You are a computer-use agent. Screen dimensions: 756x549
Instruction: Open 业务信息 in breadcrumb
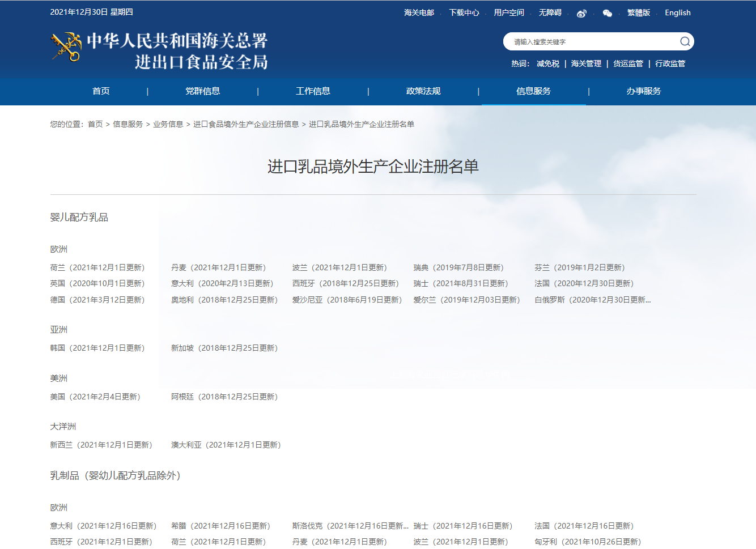[168, 124]
